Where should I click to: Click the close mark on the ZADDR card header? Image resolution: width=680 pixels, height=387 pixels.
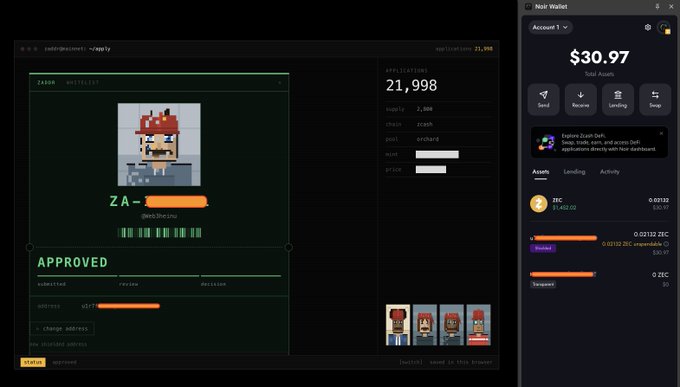point(280,82)
